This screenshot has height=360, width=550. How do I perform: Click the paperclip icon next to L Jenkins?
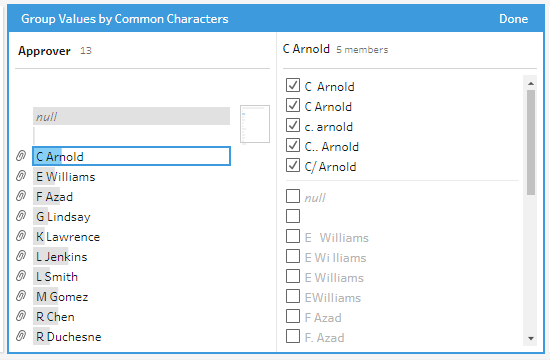pyautogui.click(x=21, y=256)
